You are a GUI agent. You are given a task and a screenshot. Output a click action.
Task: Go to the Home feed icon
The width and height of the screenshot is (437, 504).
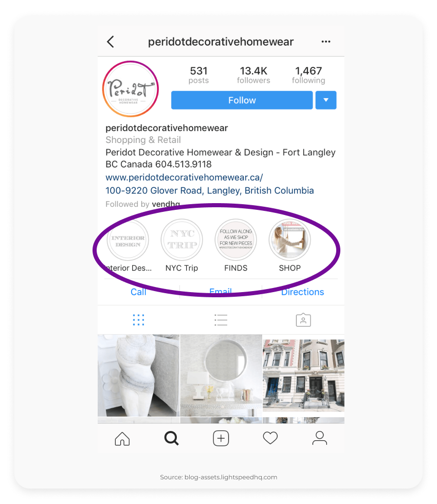[122, 438]
